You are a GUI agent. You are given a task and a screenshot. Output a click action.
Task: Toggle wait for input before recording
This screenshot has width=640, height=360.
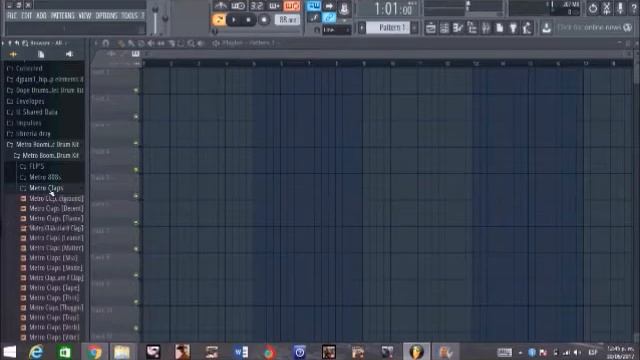tap(238, 6)
